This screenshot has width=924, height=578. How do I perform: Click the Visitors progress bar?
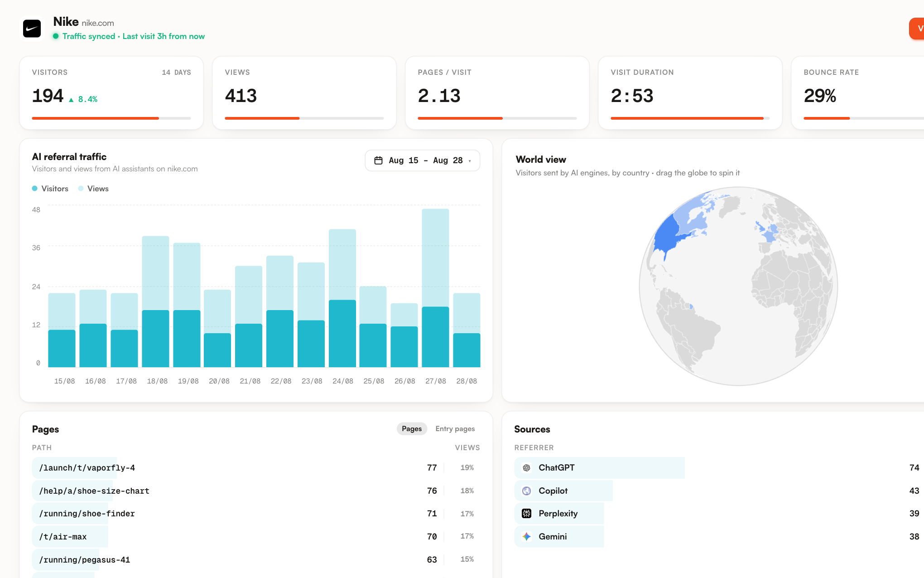[111, 118]
